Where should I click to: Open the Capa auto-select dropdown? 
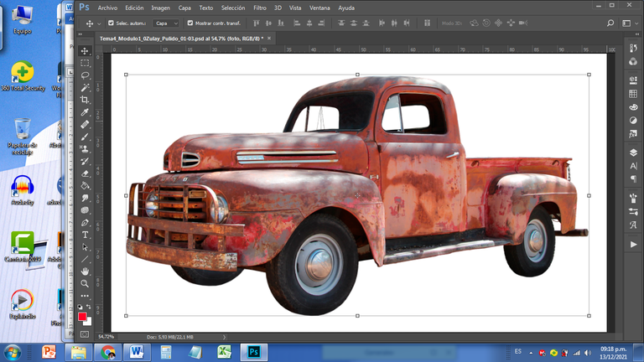[x=165, y=23]
